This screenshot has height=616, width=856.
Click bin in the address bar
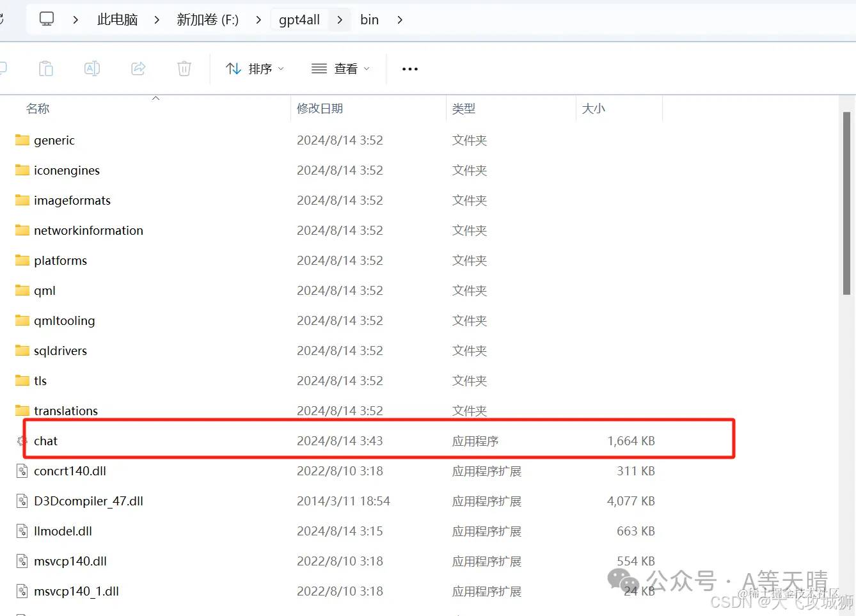369,20
